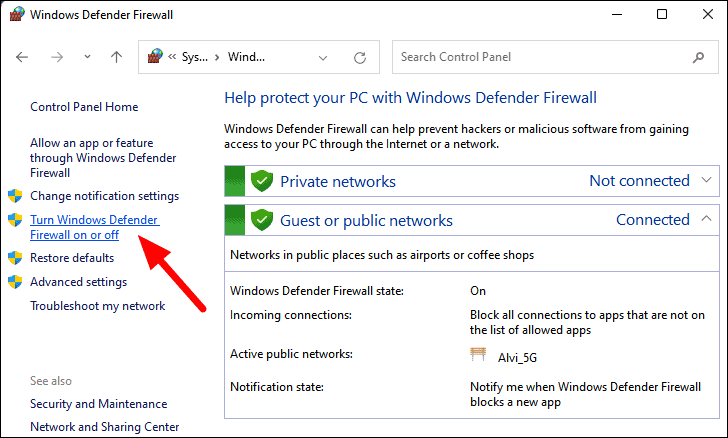Screen dimensions: 728x438
Task: Click green shield icon for Guest or public networks
Action: tap(262, 220)
